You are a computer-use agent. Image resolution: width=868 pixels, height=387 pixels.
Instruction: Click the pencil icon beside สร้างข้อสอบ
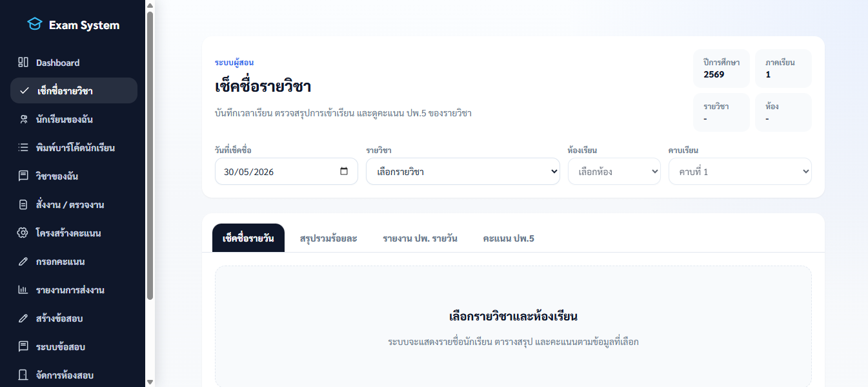pos(23,319)
